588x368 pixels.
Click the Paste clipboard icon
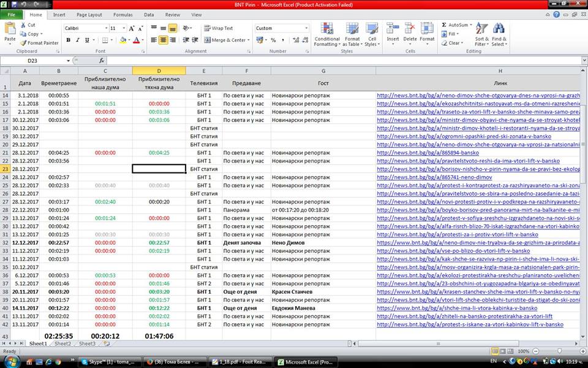coord(10,29)
